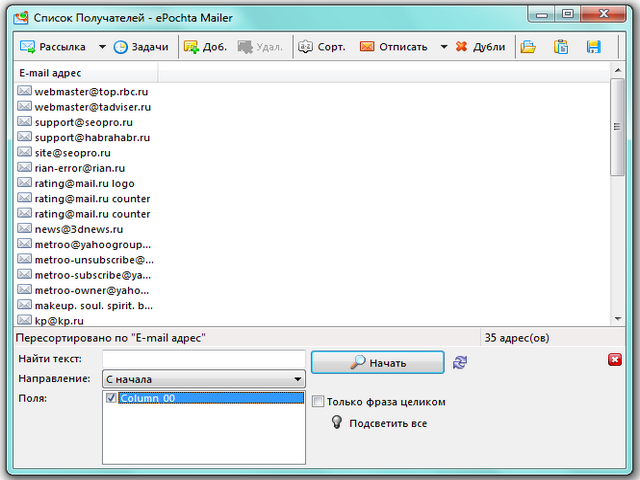Click the 35 адрес(ов) status entry
The image size is (640, 480).
click(517, 338)
